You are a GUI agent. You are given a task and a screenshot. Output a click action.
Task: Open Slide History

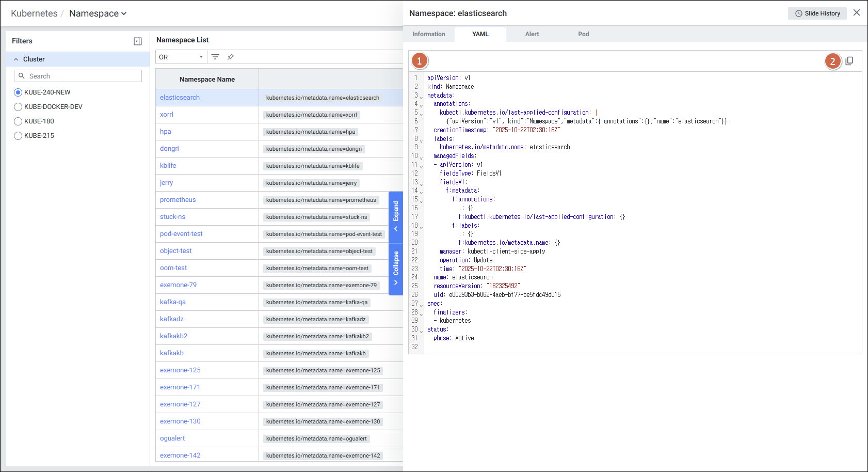coord(817,13)
